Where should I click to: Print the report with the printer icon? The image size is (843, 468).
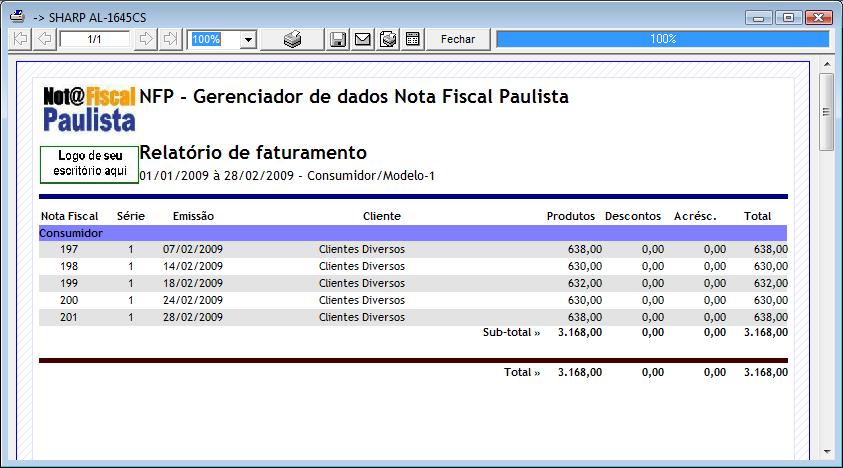coord(292,39)
